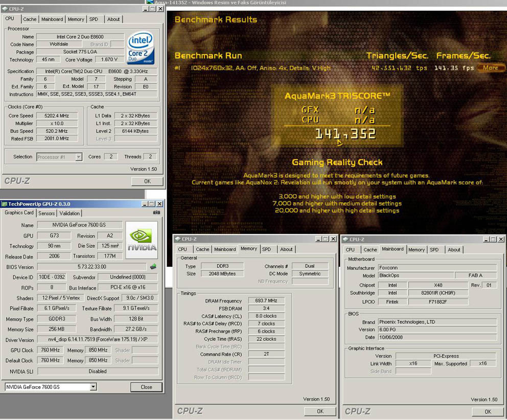Open the SPD tab in top CPU-Z window
Viewport: 507px width, 420px height.
click(x=94, y=19)
